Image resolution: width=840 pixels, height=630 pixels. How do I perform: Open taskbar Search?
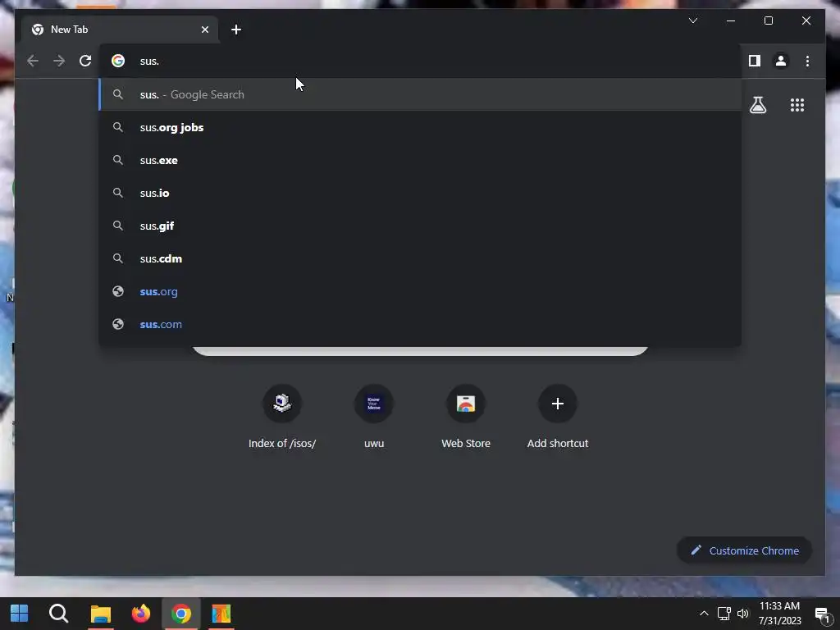point(59,614)
